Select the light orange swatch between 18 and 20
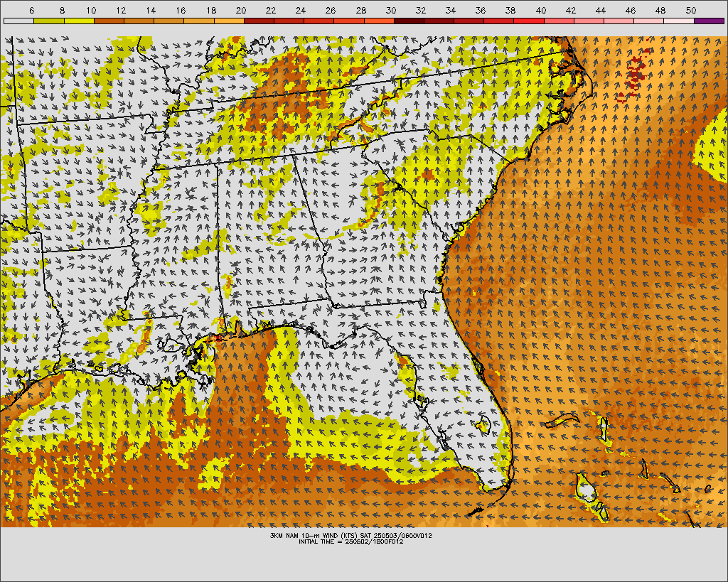Screen dimensions: 728x582 tap(230, 21)
